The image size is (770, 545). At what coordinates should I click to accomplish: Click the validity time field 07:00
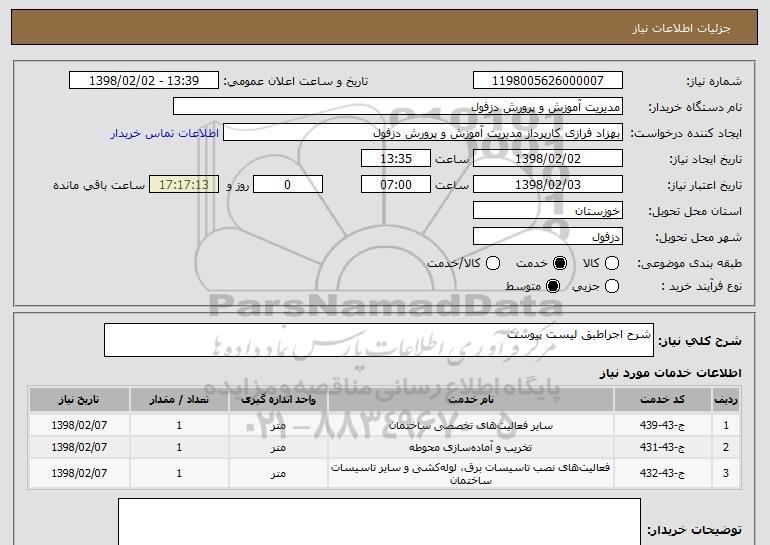tap(396, 185)
